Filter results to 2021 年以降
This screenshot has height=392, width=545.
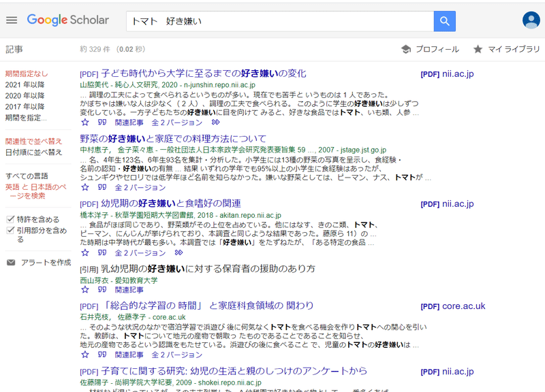[x=25, y=84]
